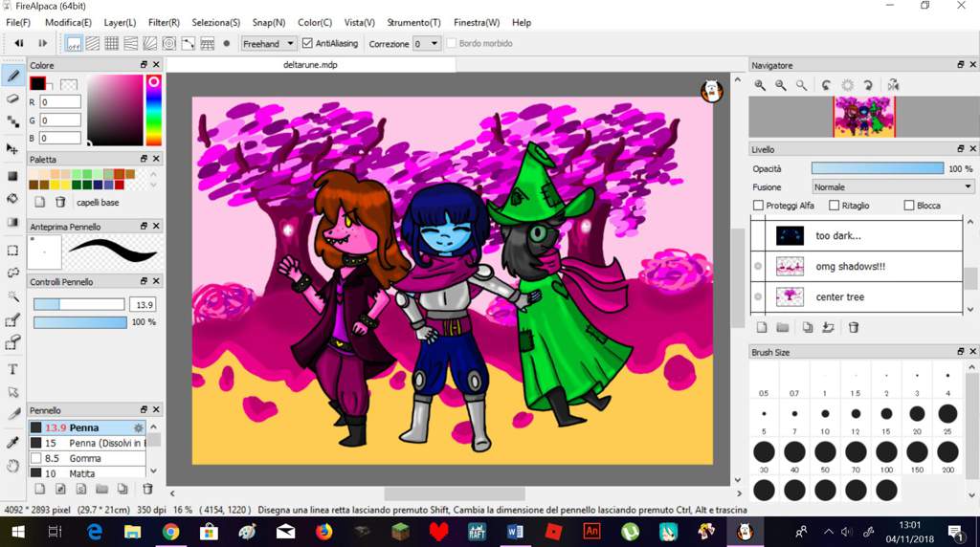Delete the palette color with trash icon

click(x=60, y=202)
